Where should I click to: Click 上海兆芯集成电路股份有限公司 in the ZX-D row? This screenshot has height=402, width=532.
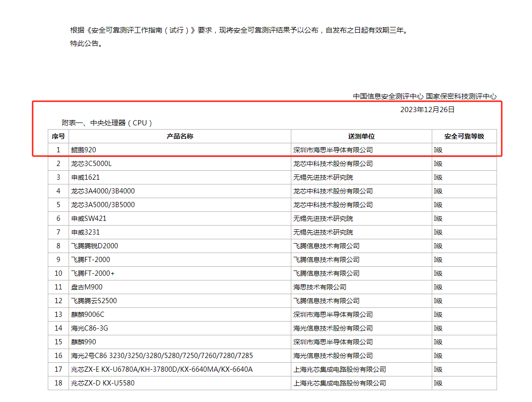(340, 383)
